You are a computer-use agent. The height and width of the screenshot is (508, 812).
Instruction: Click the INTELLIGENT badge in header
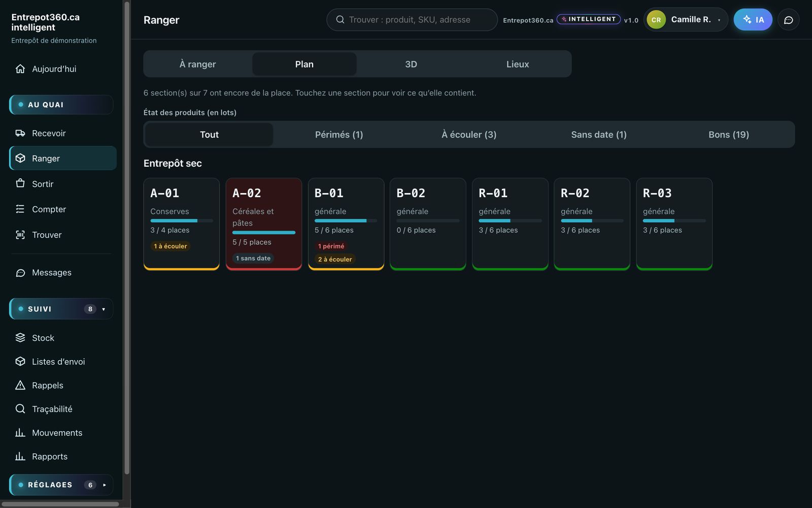pos(589,19)
